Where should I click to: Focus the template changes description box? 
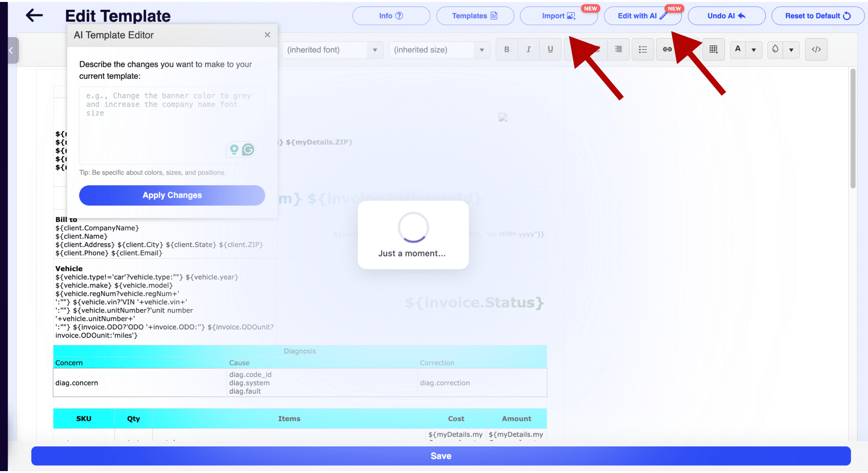pyautogui.click(x=172, y=125)
